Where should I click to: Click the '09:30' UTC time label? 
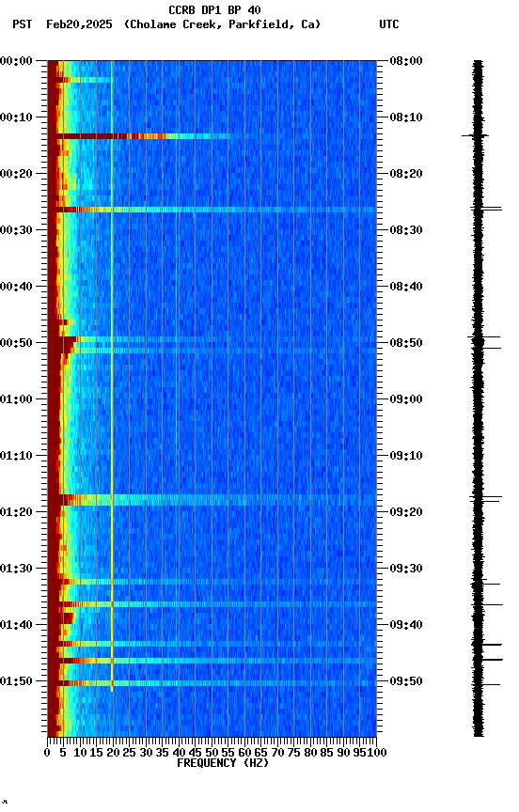coord(406,570)
